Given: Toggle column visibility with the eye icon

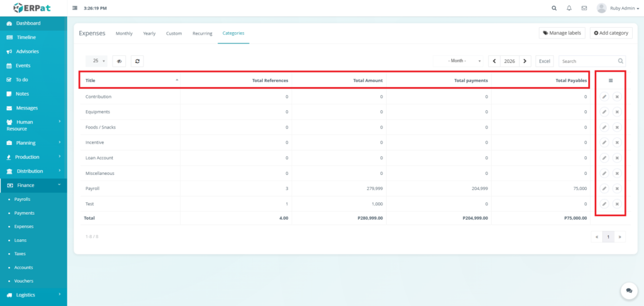Looking at the screenshot, I should [x=119, y=61].
